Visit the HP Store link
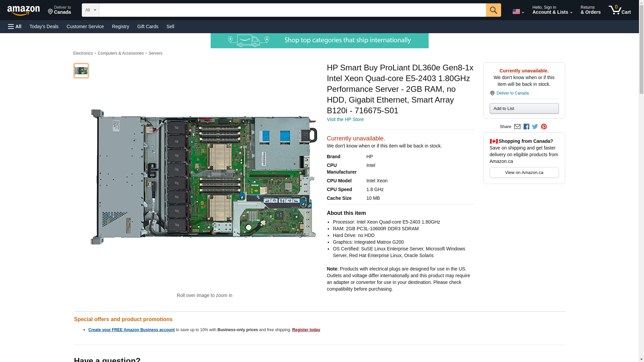Image resolution: width=644 pixels, height=362 pixels. [x=345, y=119]
